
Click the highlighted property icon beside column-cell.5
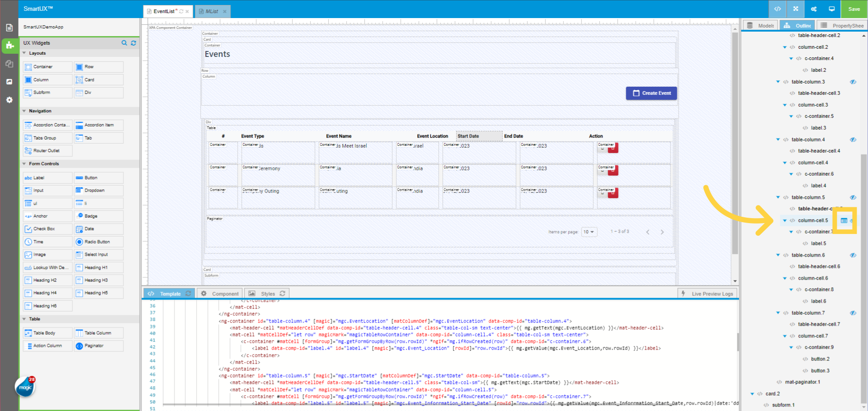point(844,220)
